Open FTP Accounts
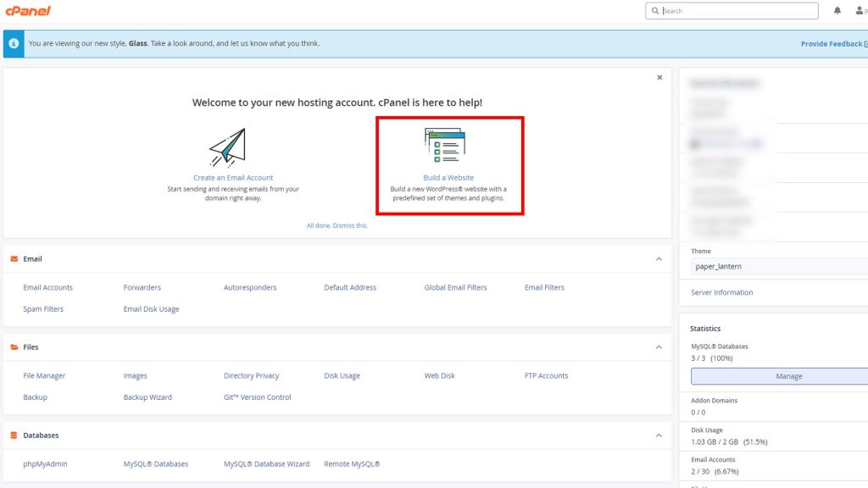 coord(547,375)
